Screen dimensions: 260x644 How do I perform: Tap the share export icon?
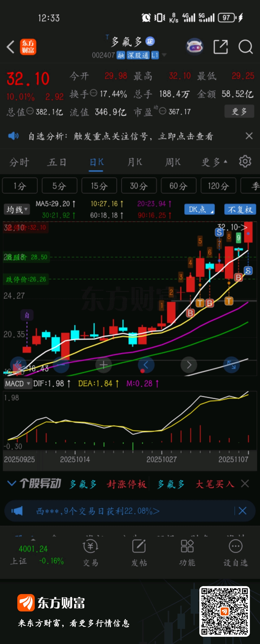coord(221,47)
